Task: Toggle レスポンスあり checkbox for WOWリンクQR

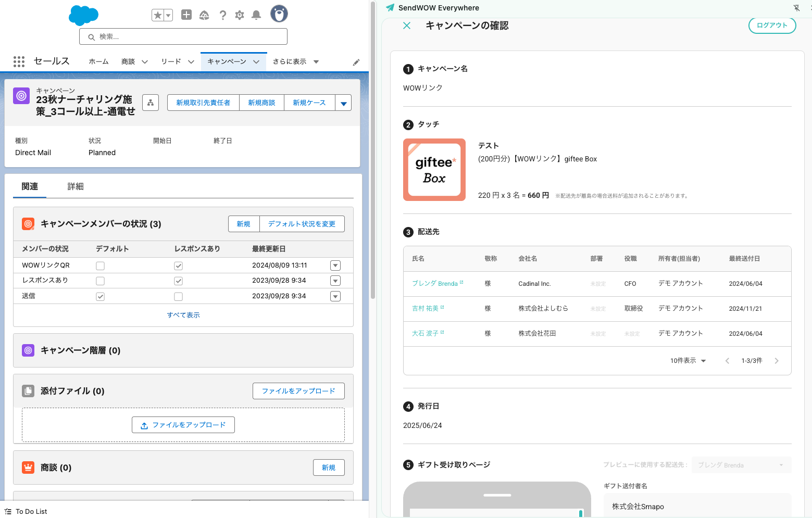Action: (x=178, y=266)
